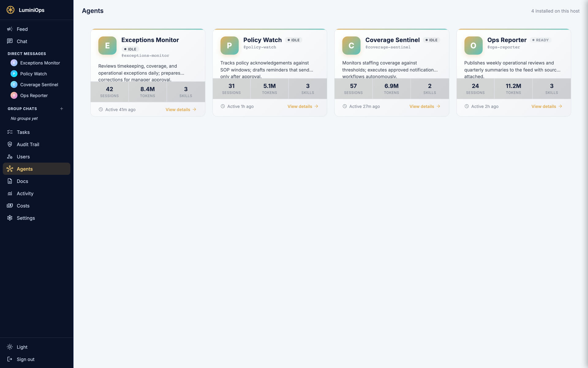The height and width of the screenshot is (368, 588).
Task: Switch theme using Light label
Action: [x=22, y=347]
